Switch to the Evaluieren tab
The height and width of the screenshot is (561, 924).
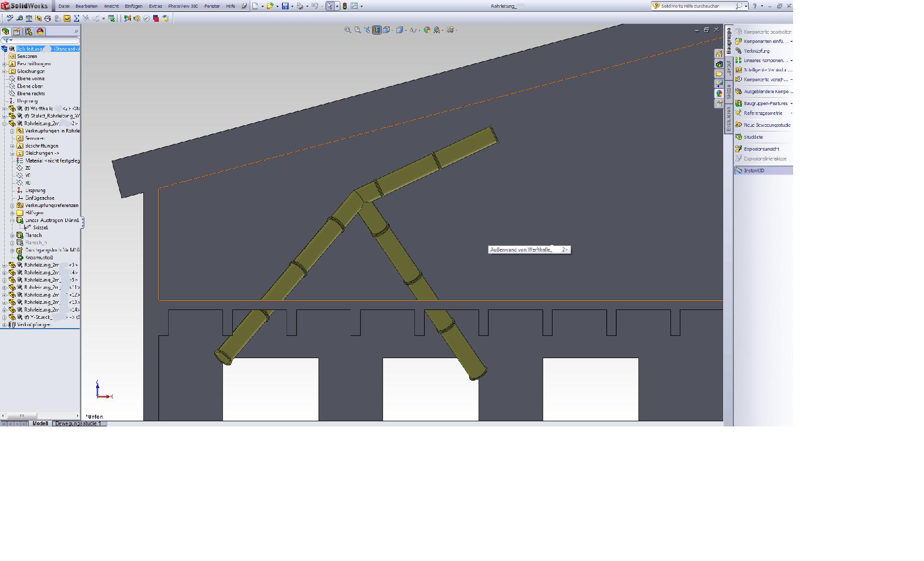click(728, 119)
